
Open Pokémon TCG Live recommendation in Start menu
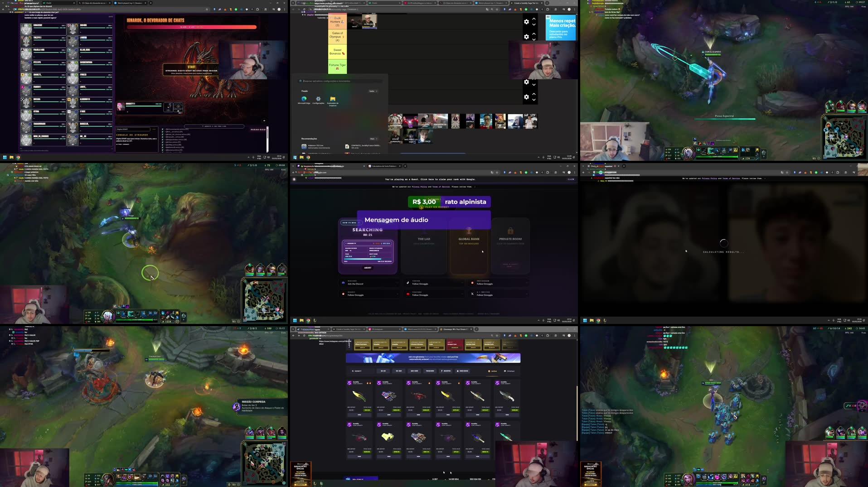coord(316,146)
